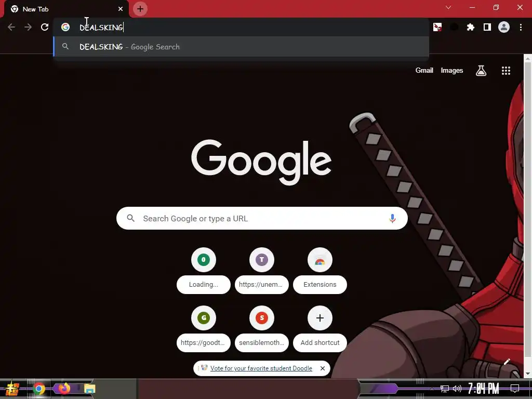The width and height of the screenshot is (532, 399).
Task: Go forward with the forward arrow
Action: tap(28, 27)
